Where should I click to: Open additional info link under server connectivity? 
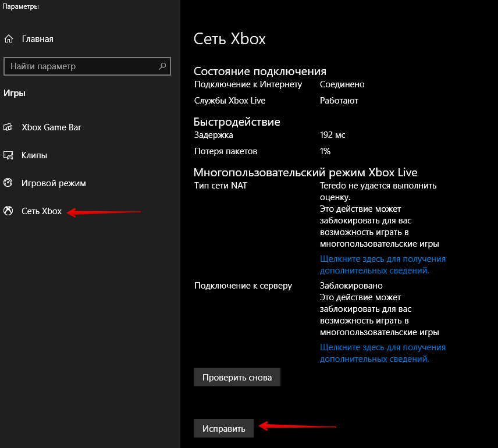point(383,353)
